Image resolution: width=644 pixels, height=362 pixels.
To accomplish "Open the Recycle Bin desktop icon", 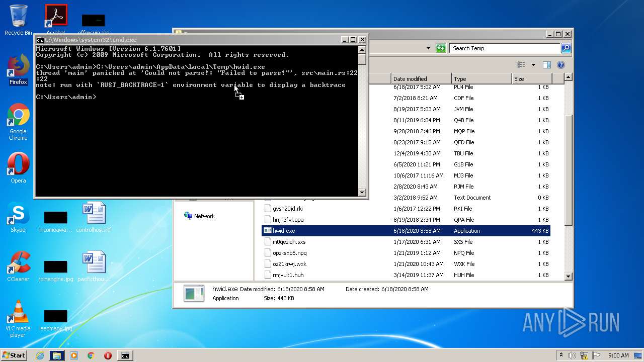I will [18, 20].
